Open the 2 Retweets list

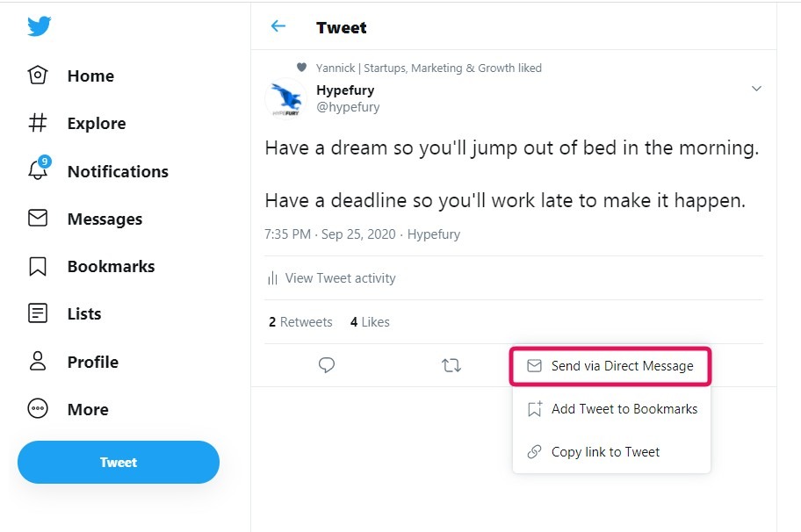300,322
